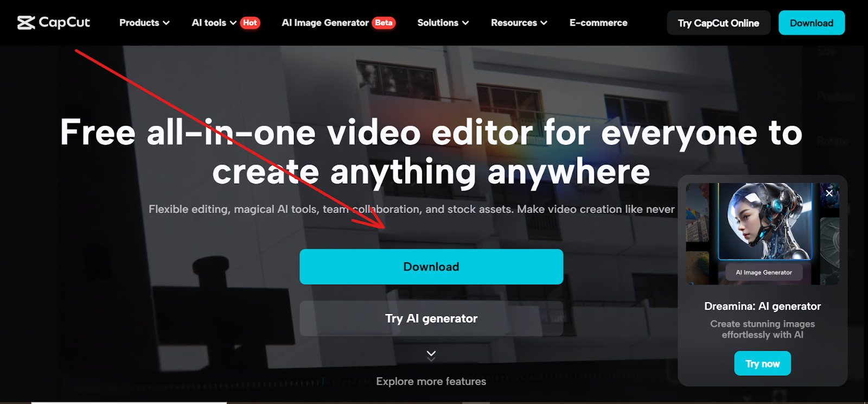Click 'Create stunning images effortlessly with AI' text
This screenshot has width=868, height=404.
coord(762,329)
